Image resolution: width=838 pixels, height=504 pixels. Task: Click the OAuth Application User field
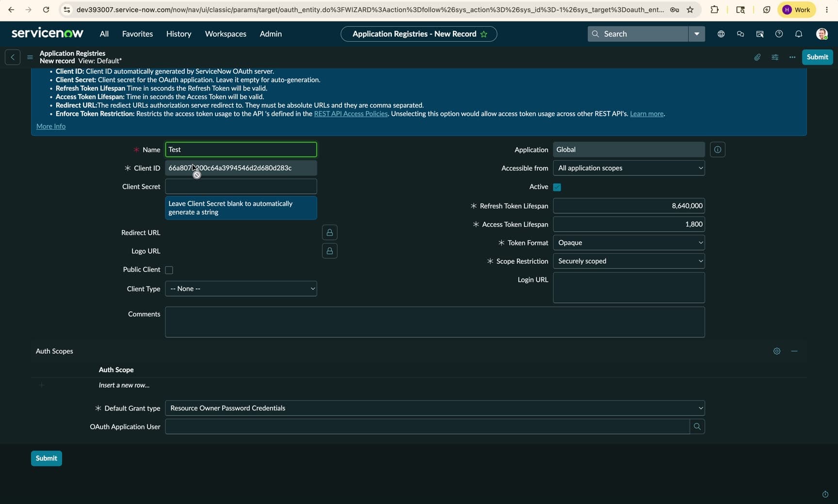pyautogui.click(x=427, y=426)
